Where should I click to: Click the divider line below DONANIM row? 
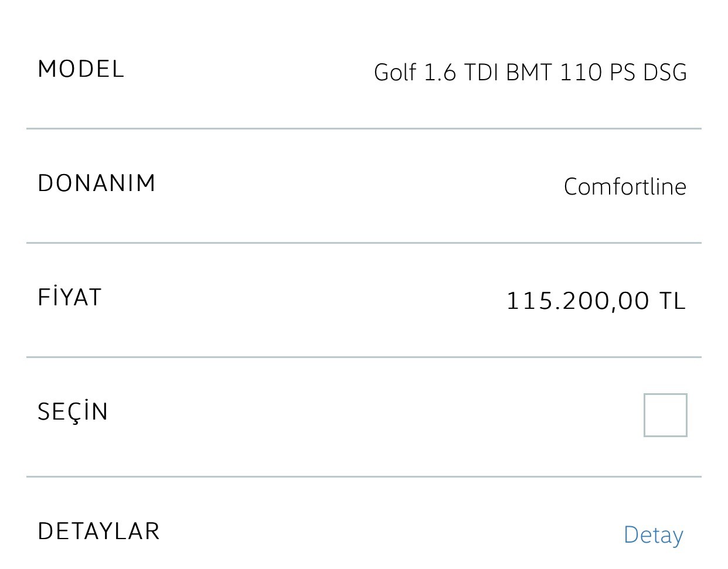pos(364,243)
